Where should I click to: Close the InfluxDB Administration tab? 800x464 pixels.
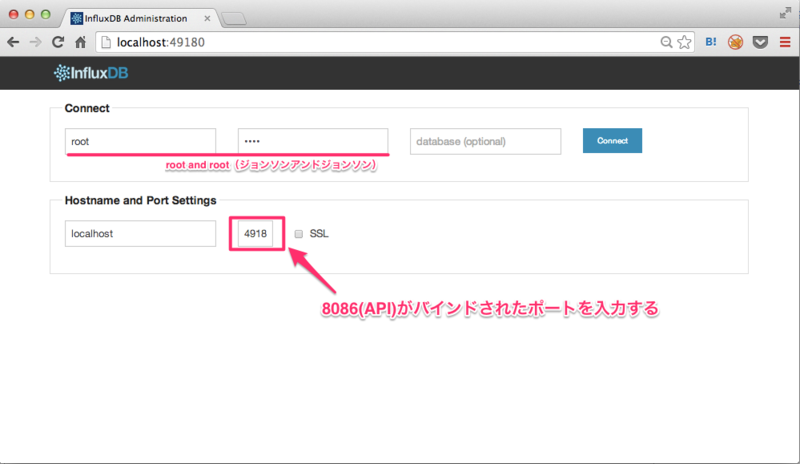point(207,18)
